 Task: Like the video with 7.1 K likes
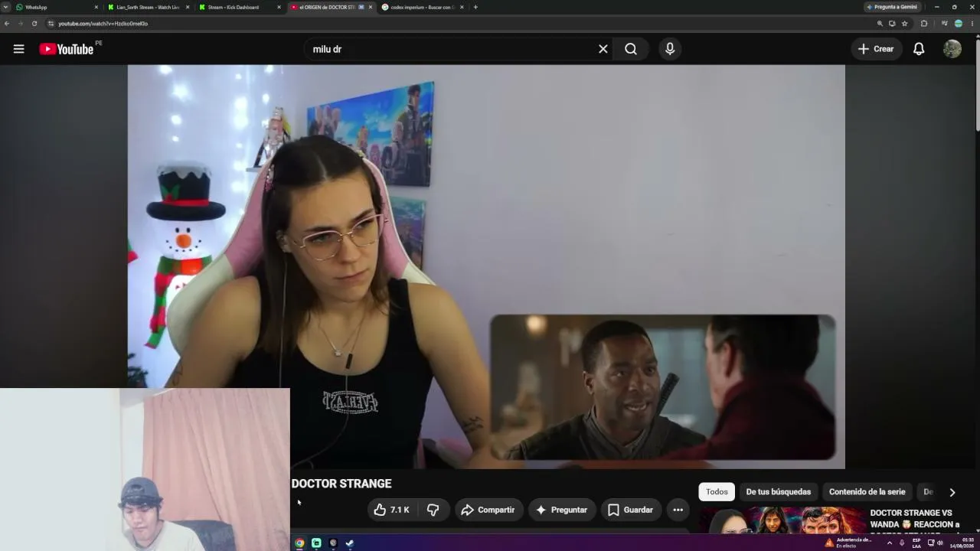391,510
